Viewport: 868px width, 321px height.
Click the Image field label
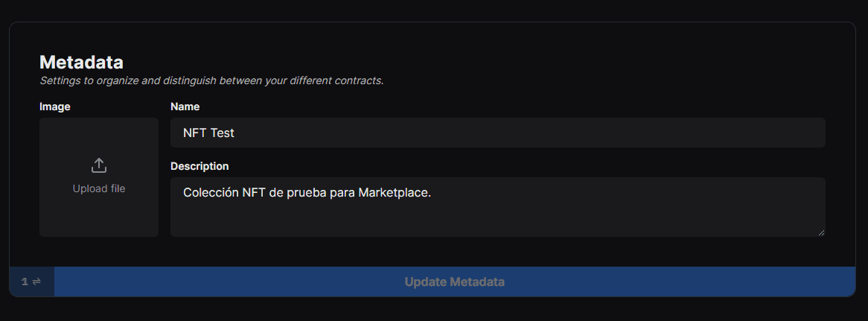pos(55,107)
